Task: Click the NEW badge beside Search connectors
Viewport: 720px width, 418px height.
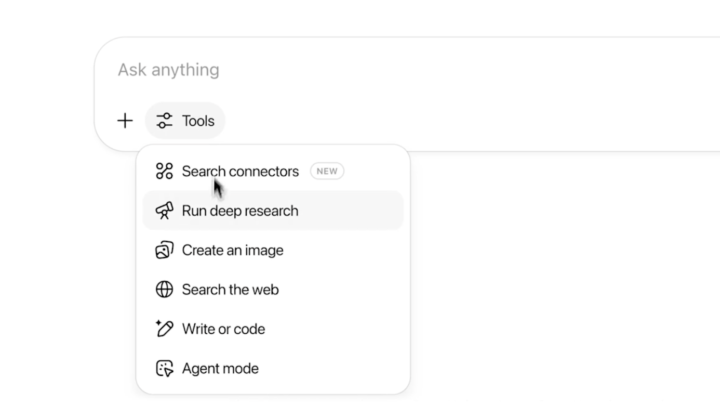Action: 327,171
